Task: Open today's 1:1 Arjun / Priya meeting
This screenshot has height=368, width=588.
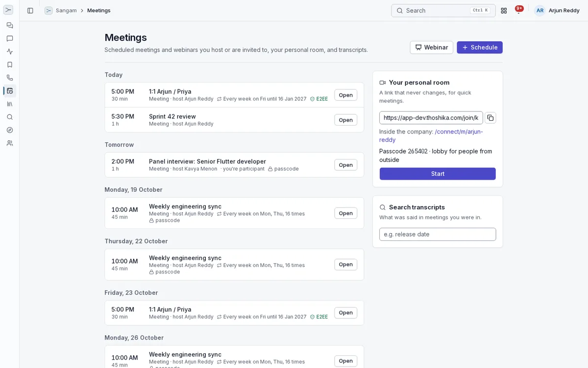Action: click(345, 95)
